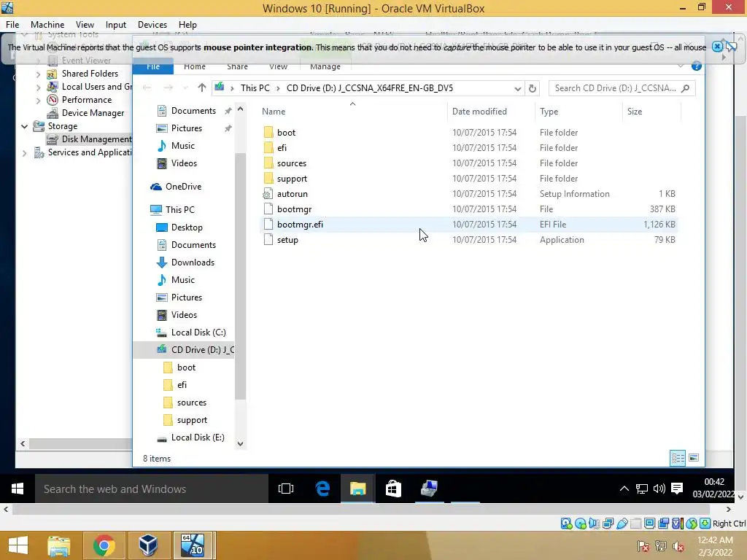The image size is (747, 560).
Task: Expand Services and Applications node
Action: click(24, 153)
